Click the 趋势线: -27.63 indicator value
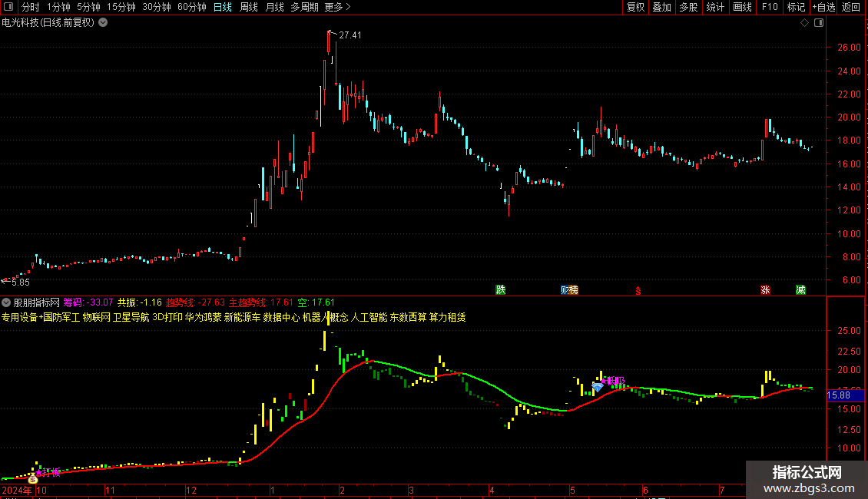Viewport: 868px width, 499px height. click(x=195, y=302)
